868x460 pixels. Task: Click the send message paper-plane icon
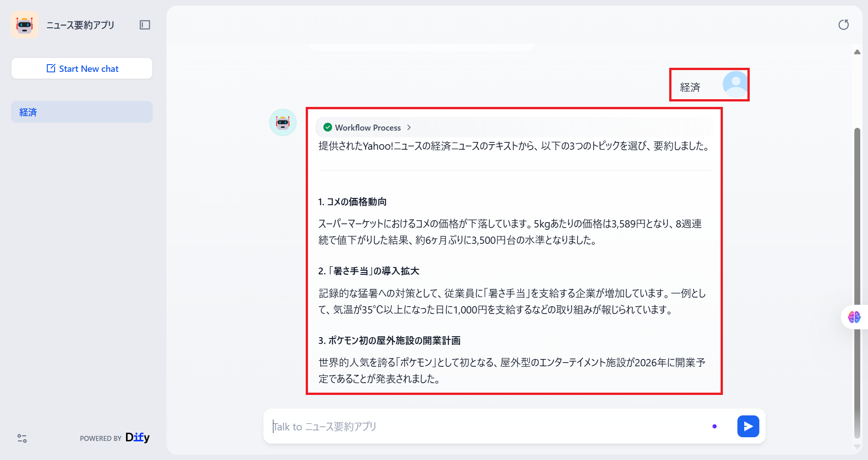(x=748, y=426)
